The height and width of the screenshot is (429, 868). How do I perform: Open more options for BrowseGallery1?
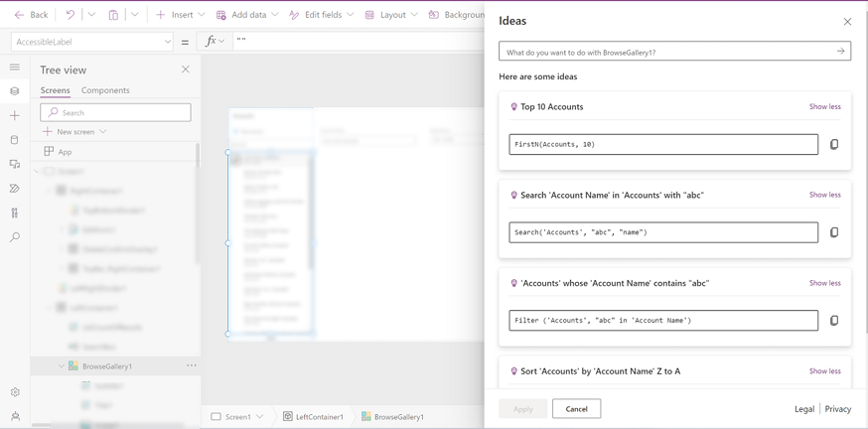click(x=192, y=366)
